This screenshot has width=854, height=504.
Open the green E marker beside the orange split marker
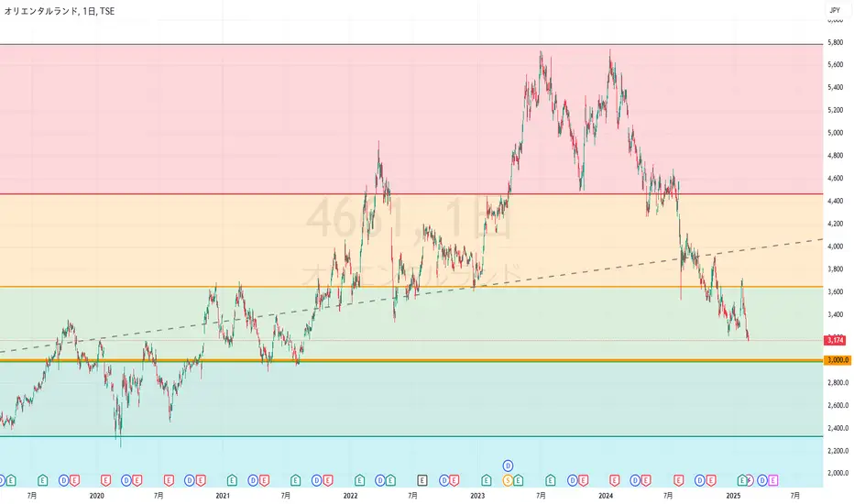coord(518,480)
